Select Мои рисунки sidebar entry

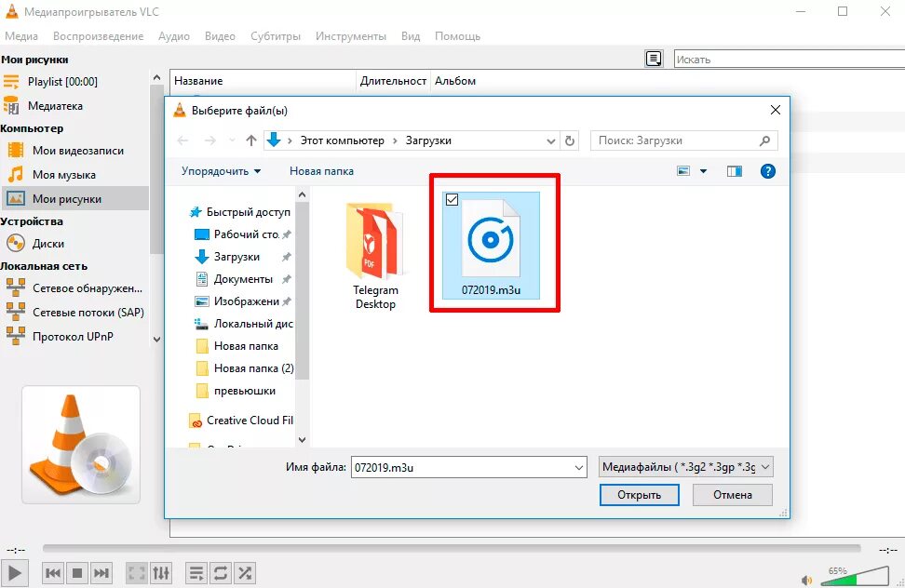(74, 198)
